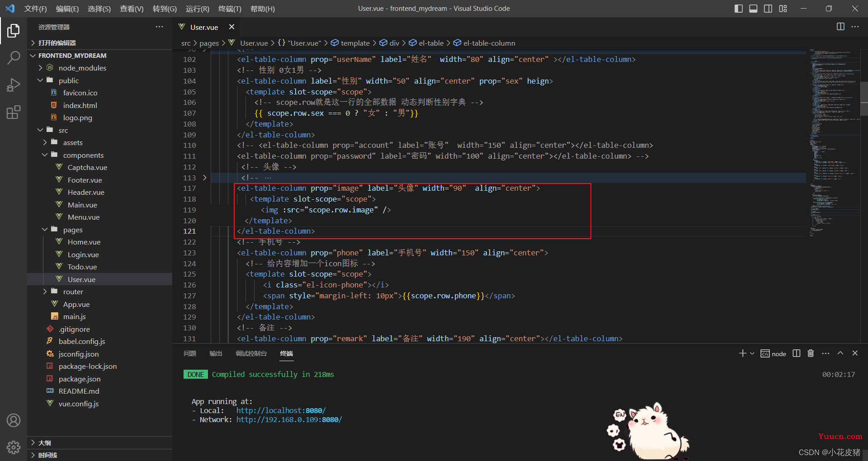
Task: Split the terminal pane
Action: click(797, 353)
